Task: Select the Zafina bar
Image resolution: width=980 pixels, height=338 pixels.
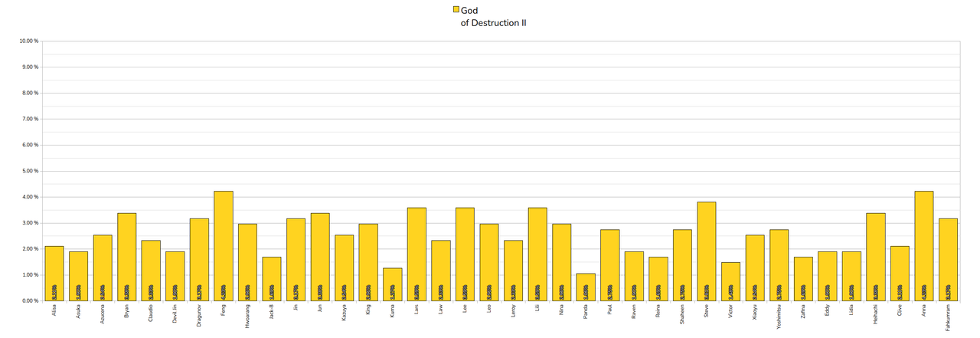Action: coord(803,279)
